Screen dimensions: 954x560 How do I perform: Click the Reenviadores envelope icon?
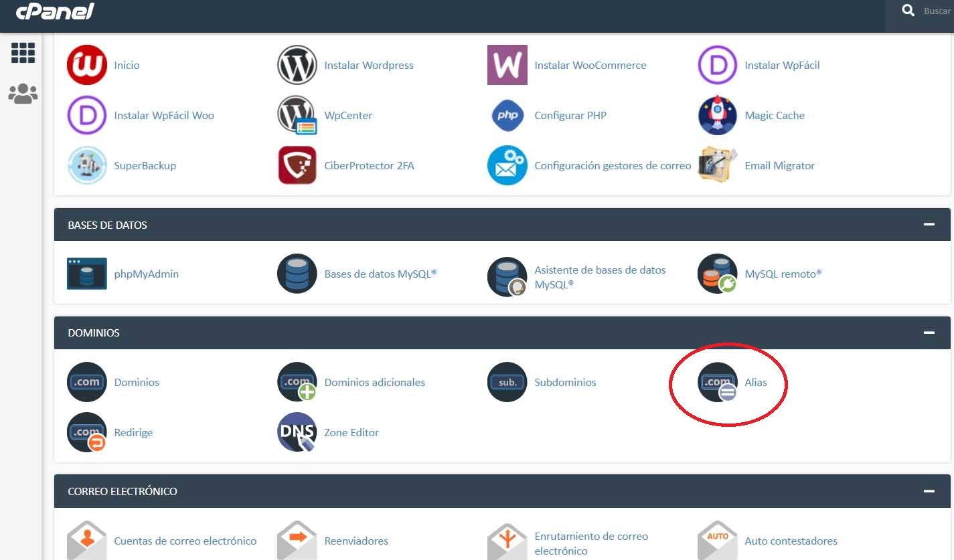click(297, 541)
